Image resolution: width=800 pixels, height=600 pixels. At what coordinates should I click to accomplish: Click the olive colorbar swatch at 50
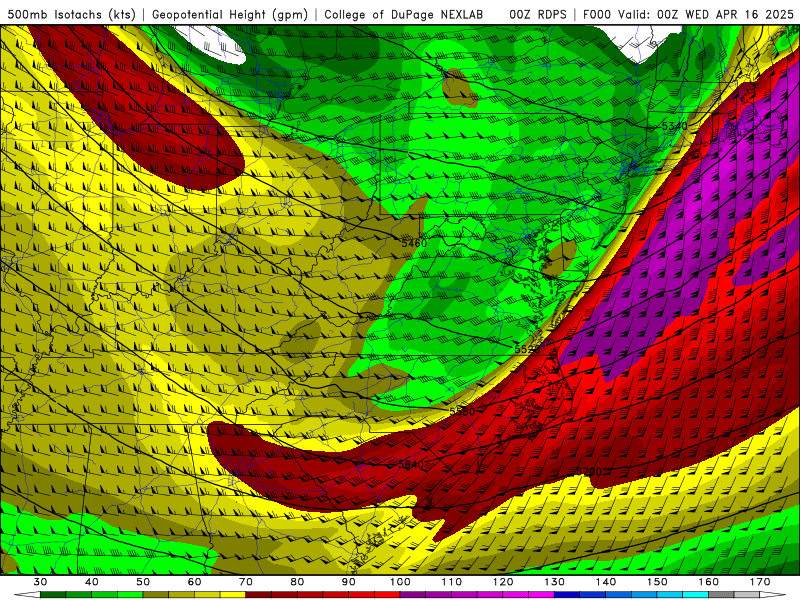point(156,595)
